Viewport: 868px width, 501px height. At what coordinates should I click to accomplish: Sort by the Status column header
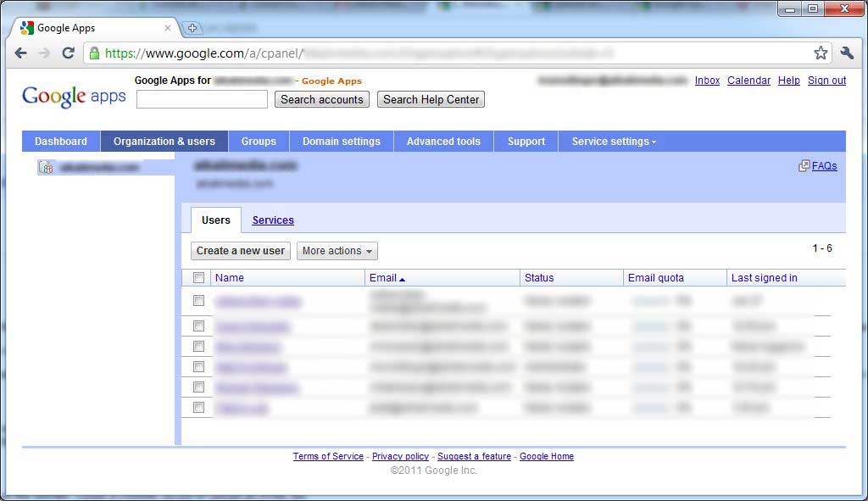pyautogui.click(x=539, y=278)
